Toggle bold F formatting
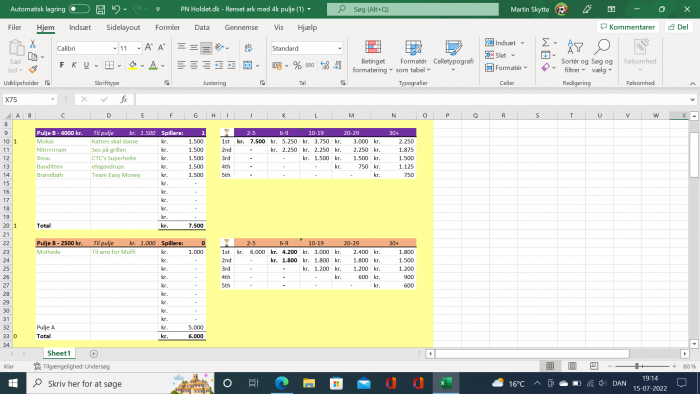The width and height of the screenshot is (700, 394). tap(62, 65)
